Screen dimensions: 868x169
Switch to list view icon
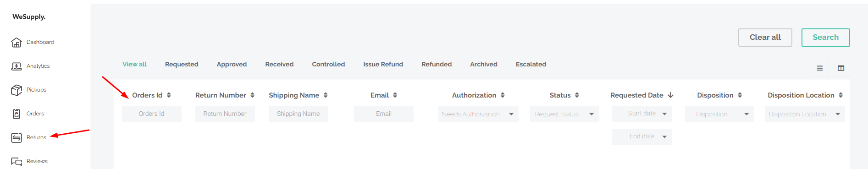[x=820, y=68]
